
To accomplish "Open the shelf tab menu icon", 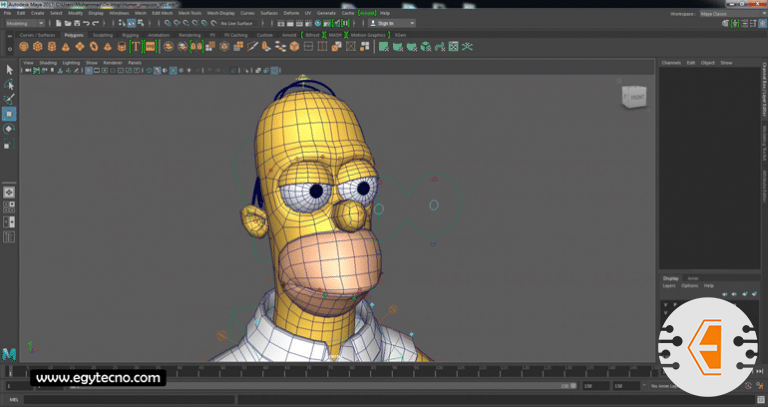I will 9,35.
